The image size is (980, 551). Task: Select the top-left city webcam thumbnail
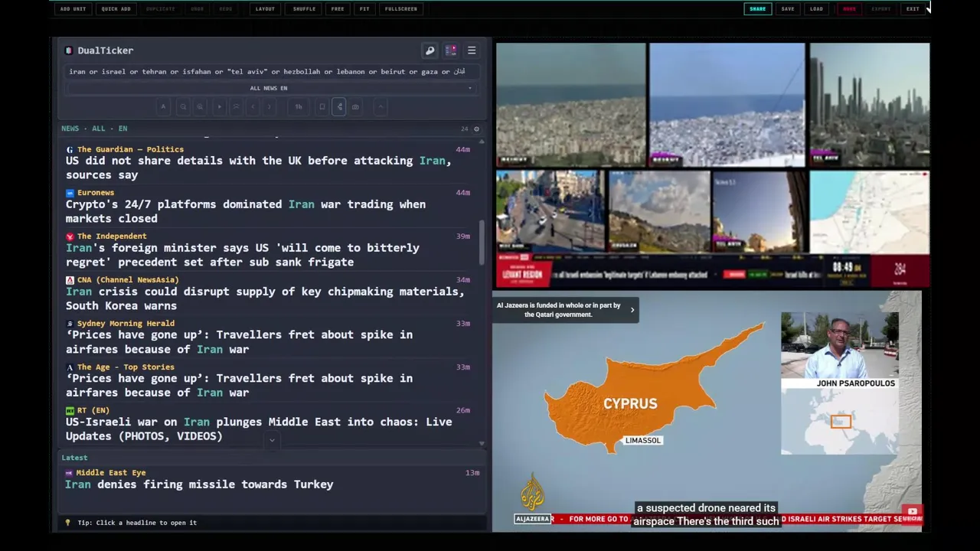(570, 105)
